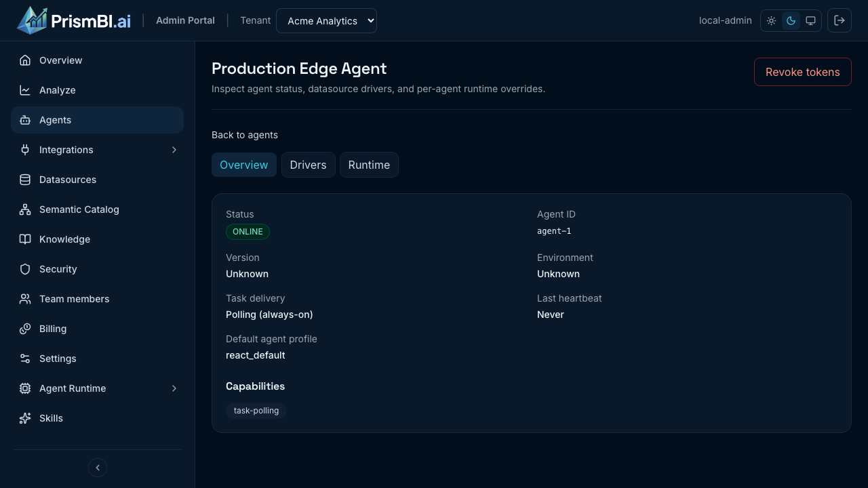Click the Settings sliders icon
Image resolution: width=868 pixels, height=488 pixels.
tap(25, 359)
